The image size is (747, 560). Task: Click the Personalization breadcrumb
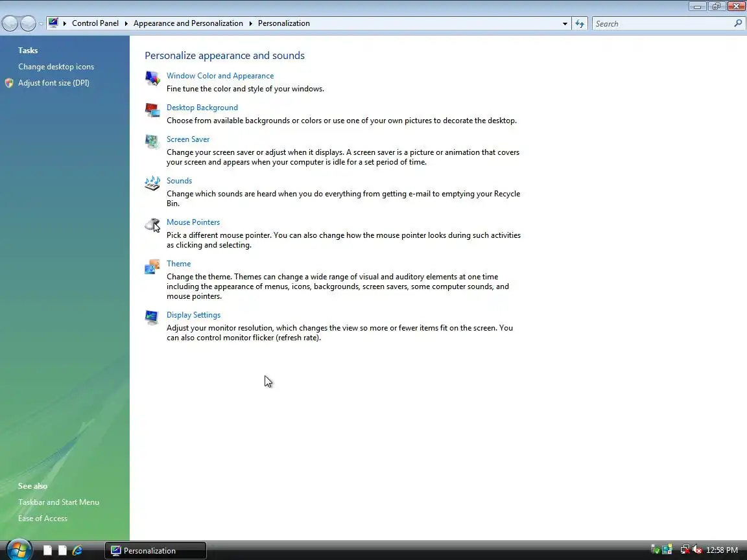284,23
